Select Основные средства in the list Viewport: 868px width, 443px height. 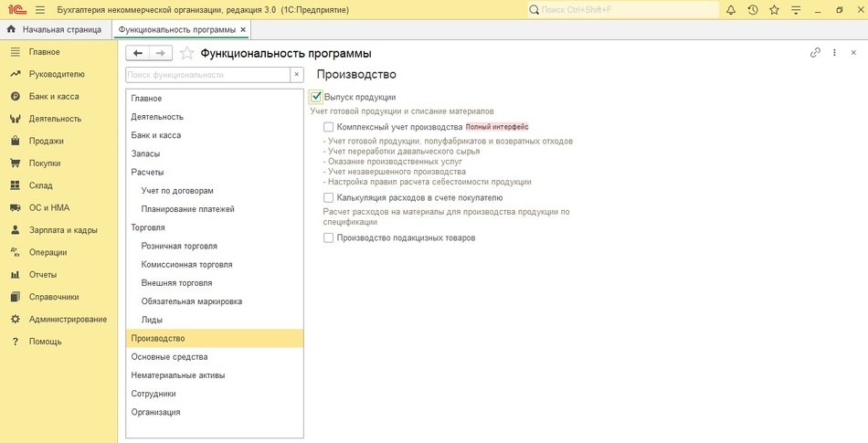pos(169,357)
